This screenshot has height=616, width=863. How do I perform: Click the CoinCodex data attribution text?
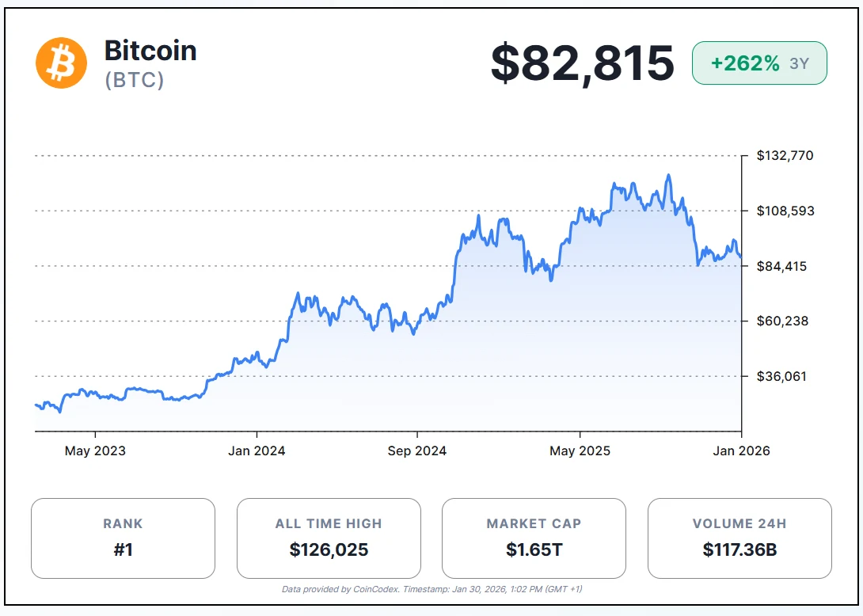431,589
